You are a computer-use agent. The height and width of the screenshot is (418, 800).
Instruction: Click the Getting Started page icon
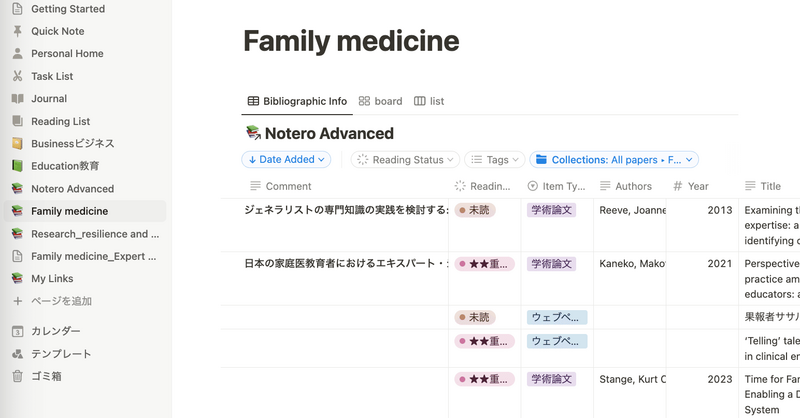coord(17,9)
